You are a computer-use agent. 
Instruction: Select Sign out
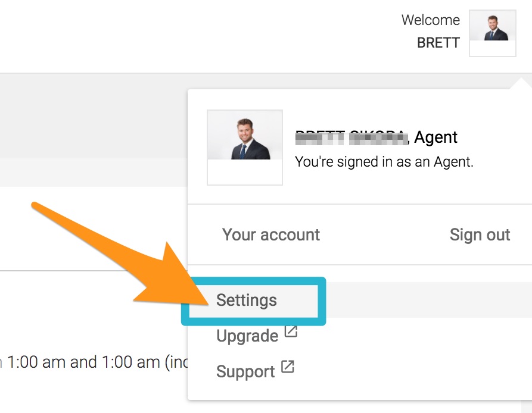[x=480, y=235]
